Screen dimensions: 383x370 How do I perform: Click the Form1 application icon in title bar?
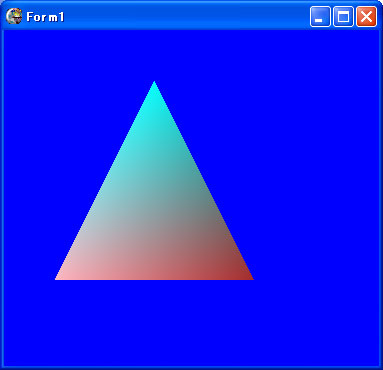[x=14, y=16]
